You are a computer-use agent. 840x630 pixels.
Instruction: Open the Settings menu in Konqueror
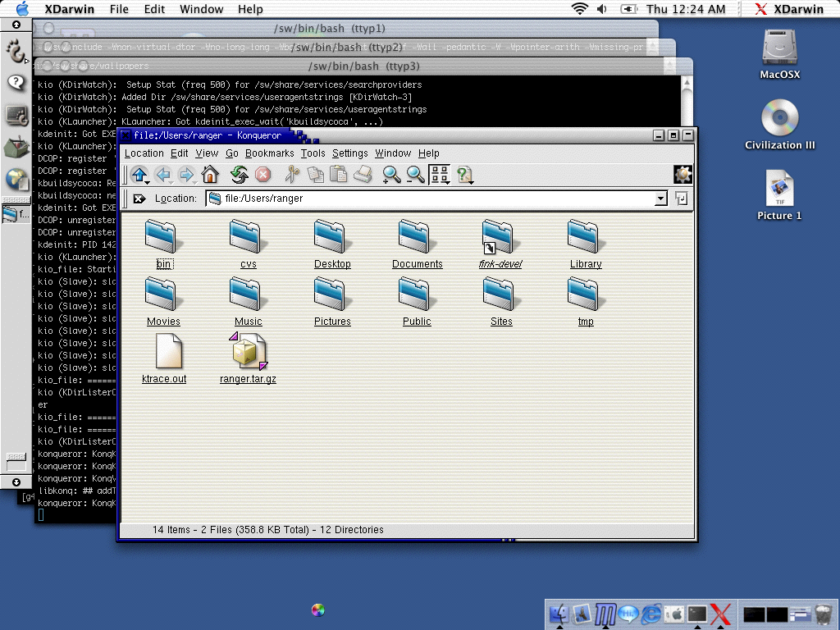[x=349, y=153]
